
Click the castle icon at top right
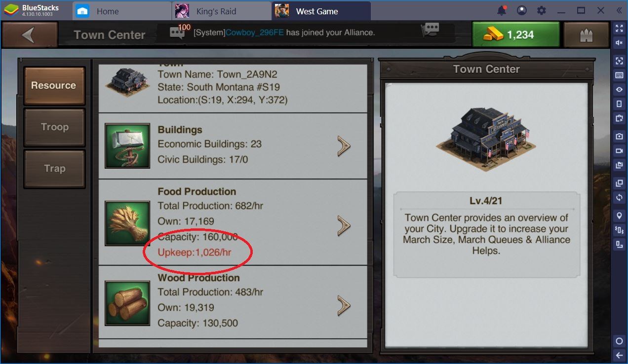pyautogui.click(x=587, y=35)
